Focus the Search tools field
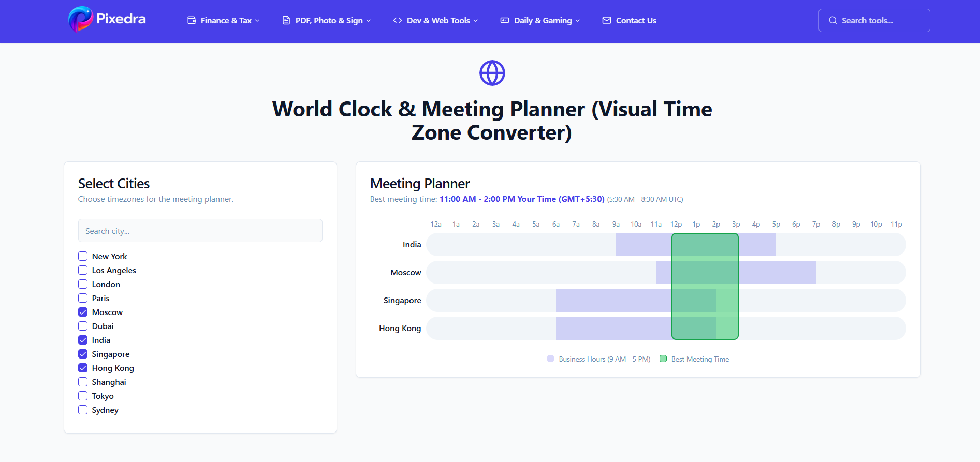 coord(874,21)
